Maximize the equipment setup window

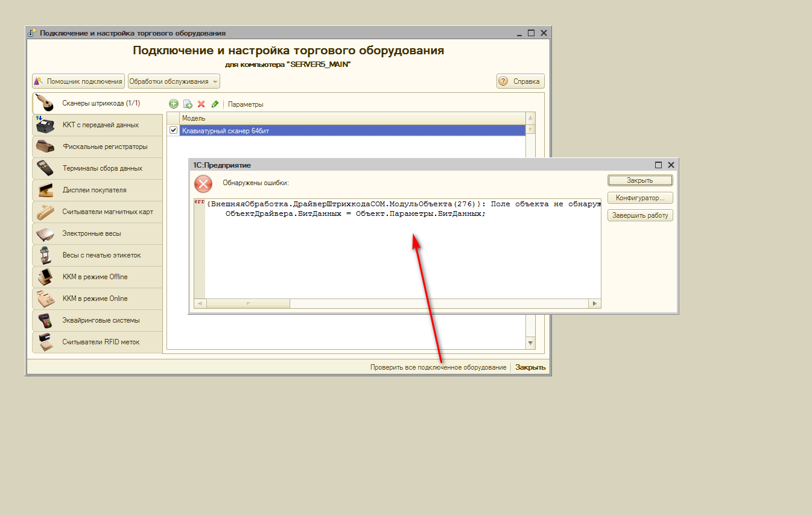tap(531, 33)
